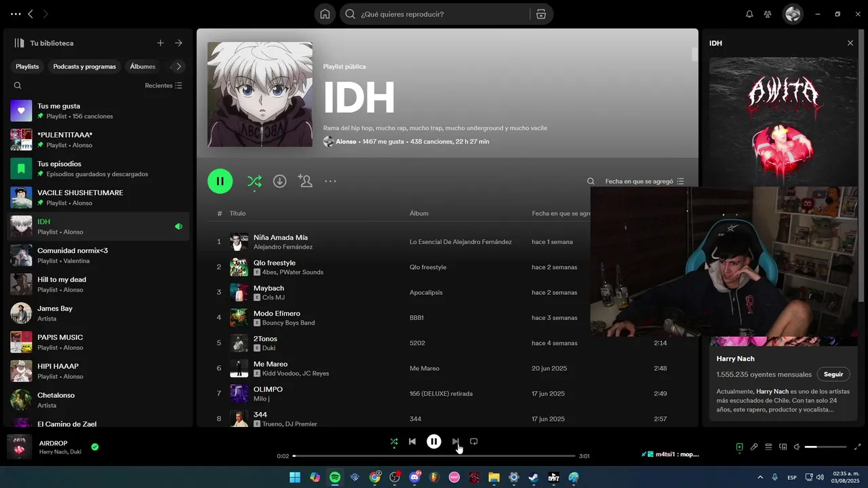Open the three-dots app menu
Viewport: 868px width, 488px height.
coord(16,14)
